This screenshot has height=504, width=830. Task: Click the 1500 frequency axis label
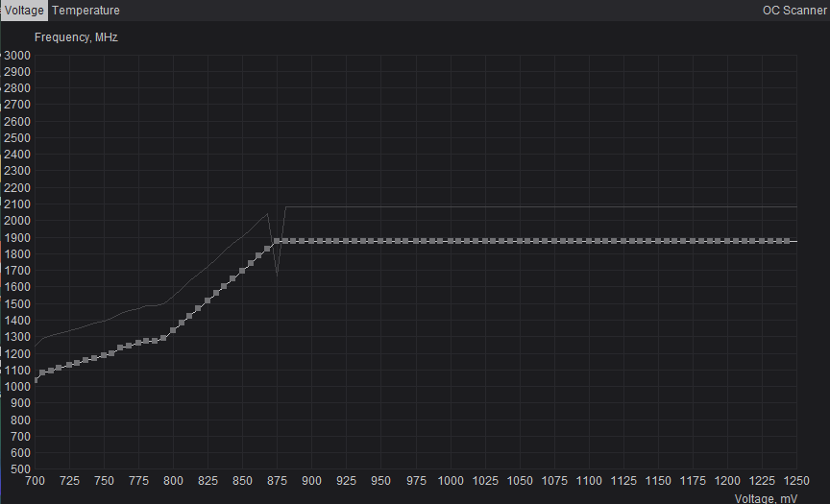(17, 304)
